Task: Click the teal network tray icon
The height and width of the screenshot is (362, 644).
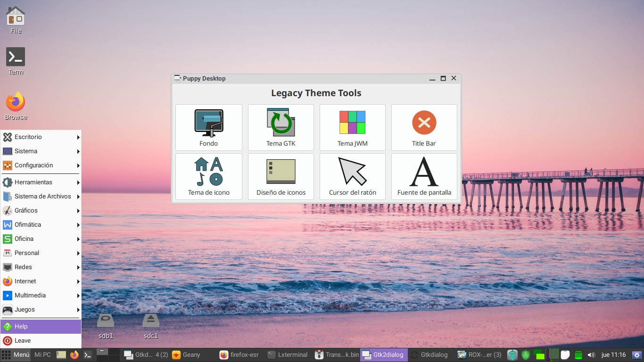Action: [x=512, y=355]
